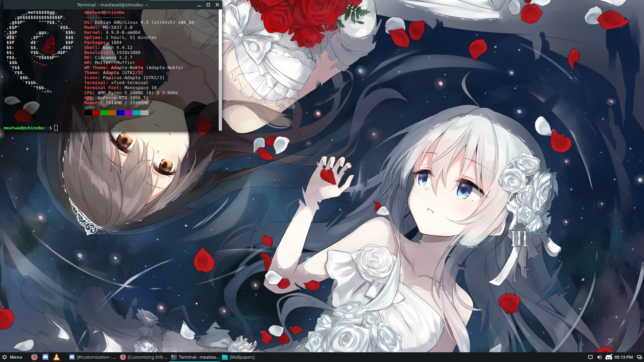This screenshot has height=362, width=644.
Task: Click the Resolution: 1920x1080 line
Action: (112, 53)
